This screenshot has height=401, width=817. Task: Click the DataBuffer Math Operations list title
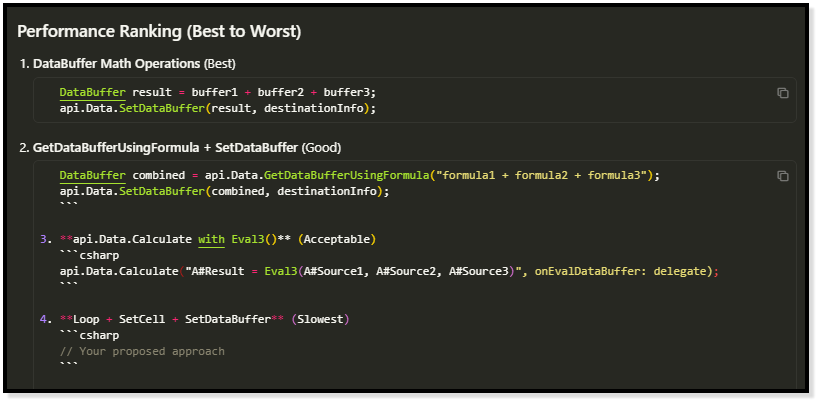pyautogui.click(x=116, y=64)
